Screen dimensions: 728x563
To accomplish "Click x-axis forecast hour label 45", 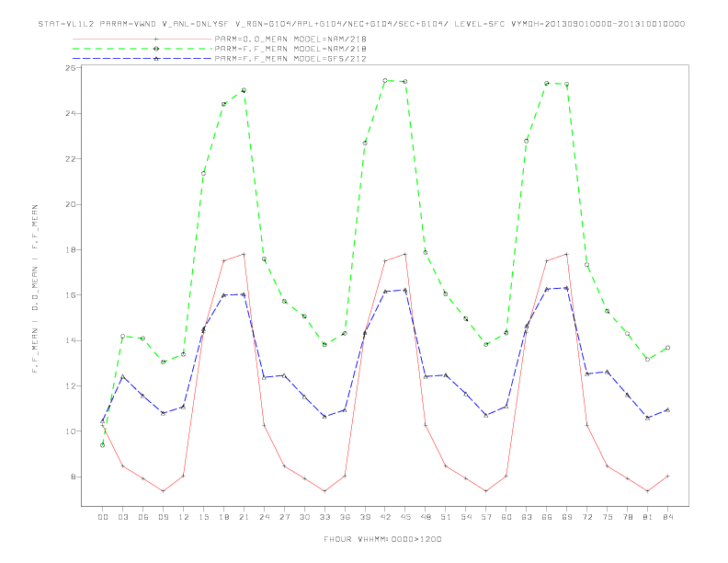I will pyautogui.click(x=405, y=517).
